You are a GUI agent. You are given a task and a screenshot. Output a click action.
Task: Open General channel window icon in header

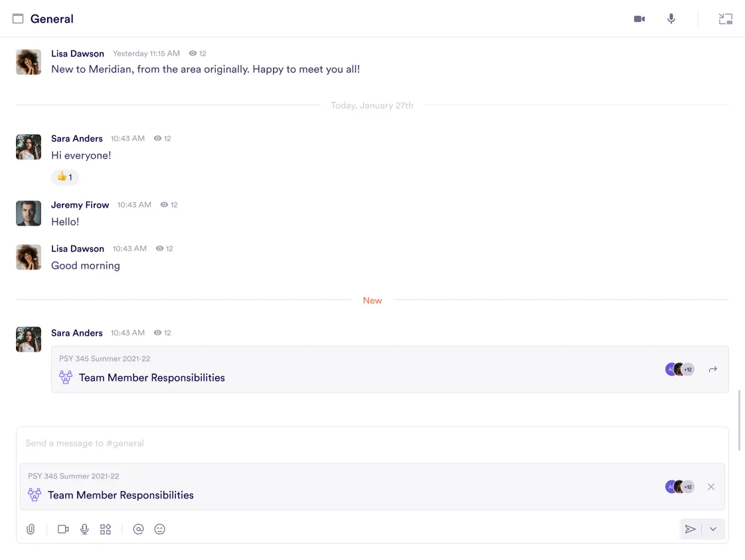[18, 19]
